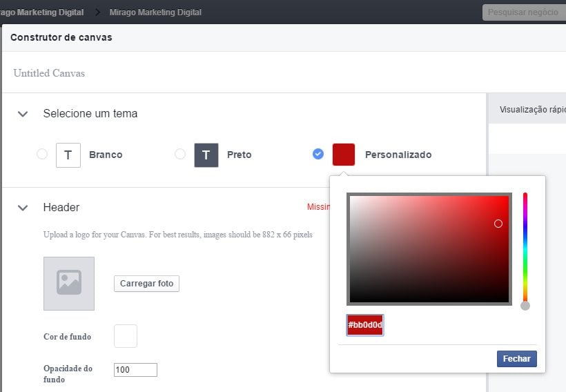
Task: Click the black theme T icon
Action: click(206, 155)
